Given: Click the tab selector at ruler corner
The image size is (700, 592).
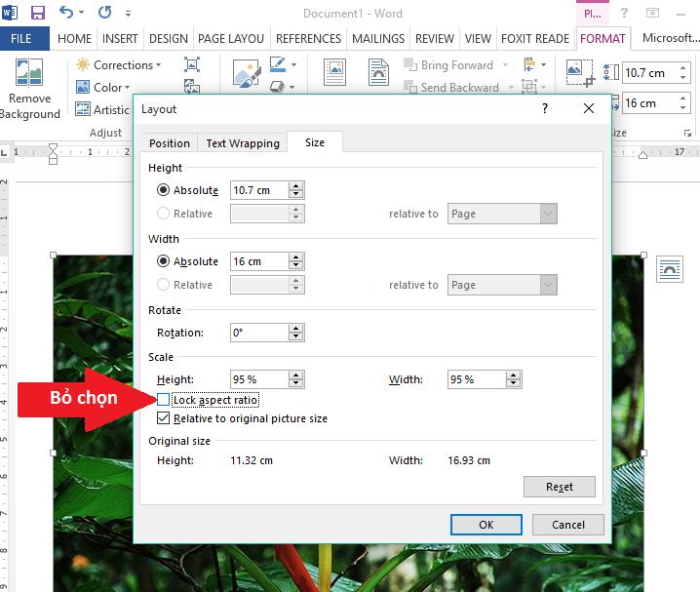Looking at the screenshot, I should coord(4,153).
